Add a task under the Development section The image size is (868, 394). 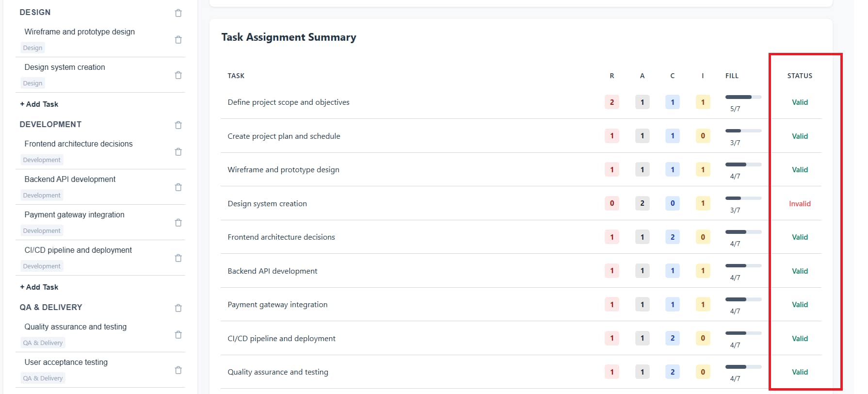pyautogui.click(x=39, y=287)
